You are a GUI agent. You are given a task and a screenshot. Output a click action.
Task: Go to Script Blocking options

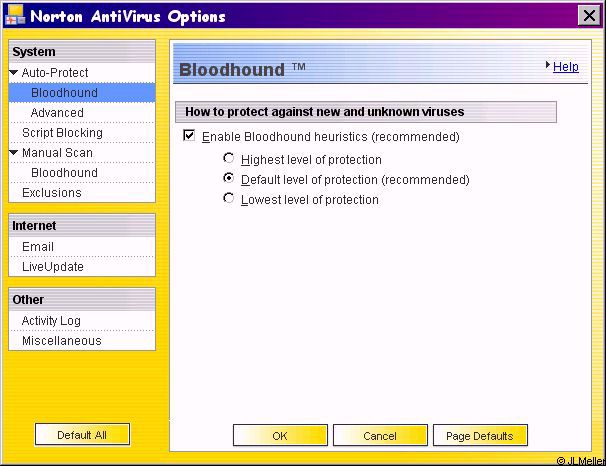click(62, 133)
